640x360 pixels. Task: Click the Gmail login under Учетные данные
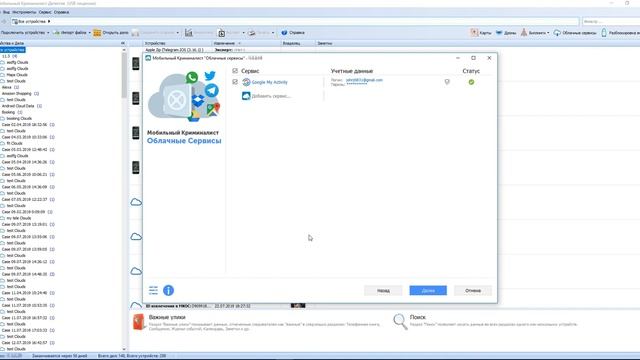(364, 80)
